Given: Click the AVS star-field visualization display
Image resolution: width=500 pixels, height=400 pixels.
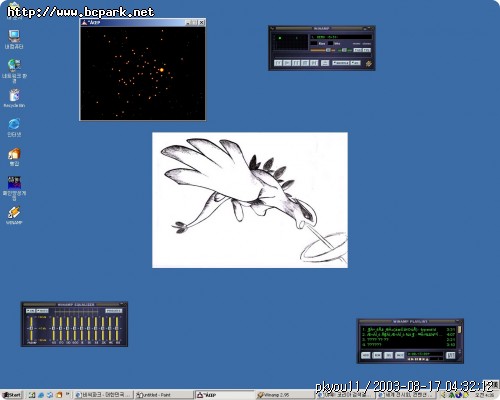Looking at the screenshot, I should click(142, 73).
